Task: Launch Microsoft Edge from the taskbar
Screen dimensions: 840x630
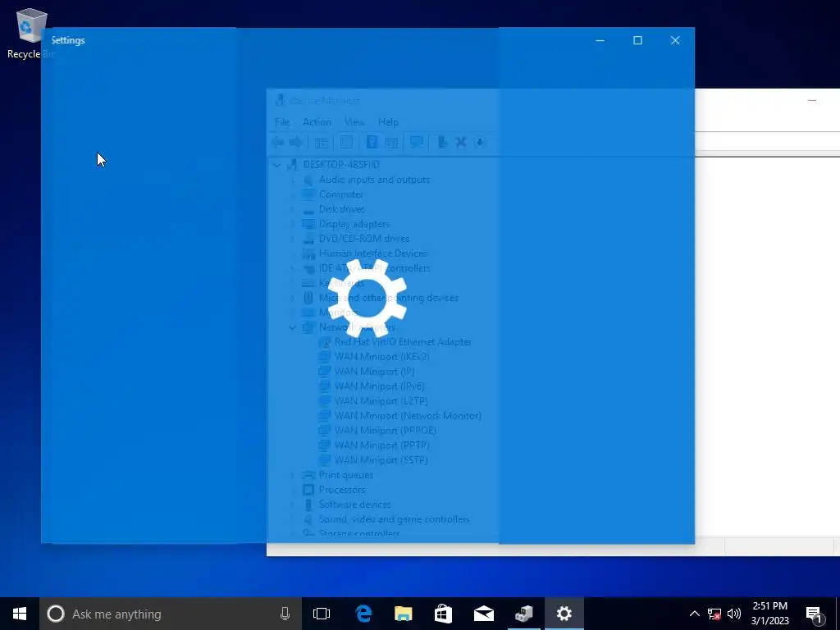Action: 363,614
